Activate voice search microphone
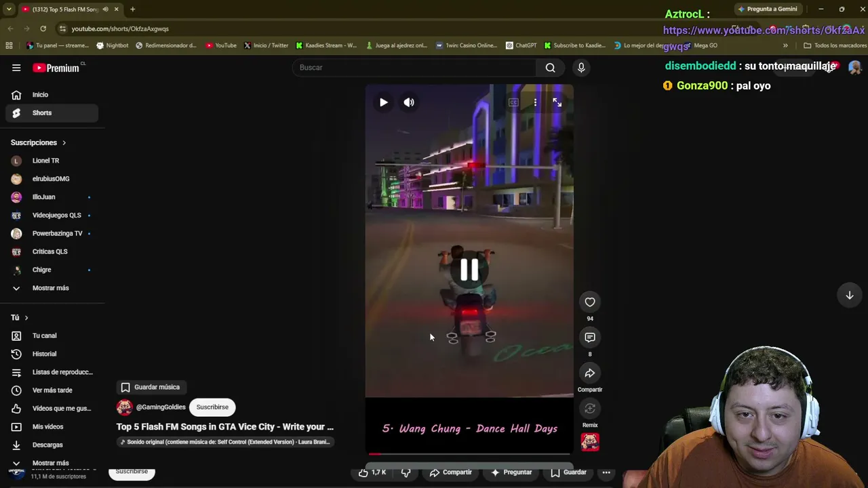Screen dimensions: 868x488 [581, 68]
